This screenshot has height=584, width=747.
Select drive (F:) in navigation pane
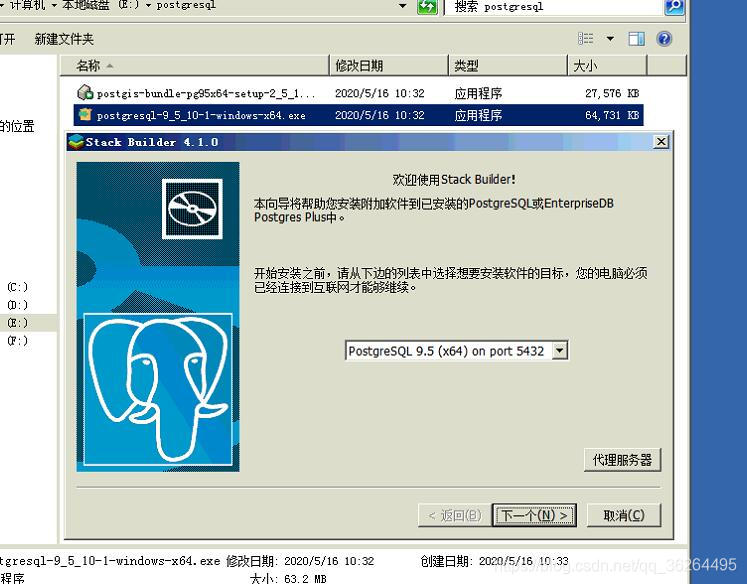tap(18, 341)
